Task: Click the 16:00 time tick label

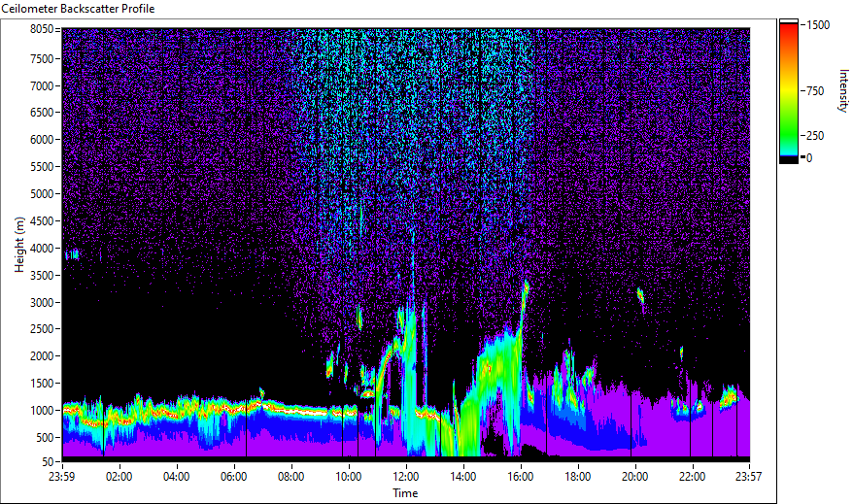Action: tap(521, 477)
